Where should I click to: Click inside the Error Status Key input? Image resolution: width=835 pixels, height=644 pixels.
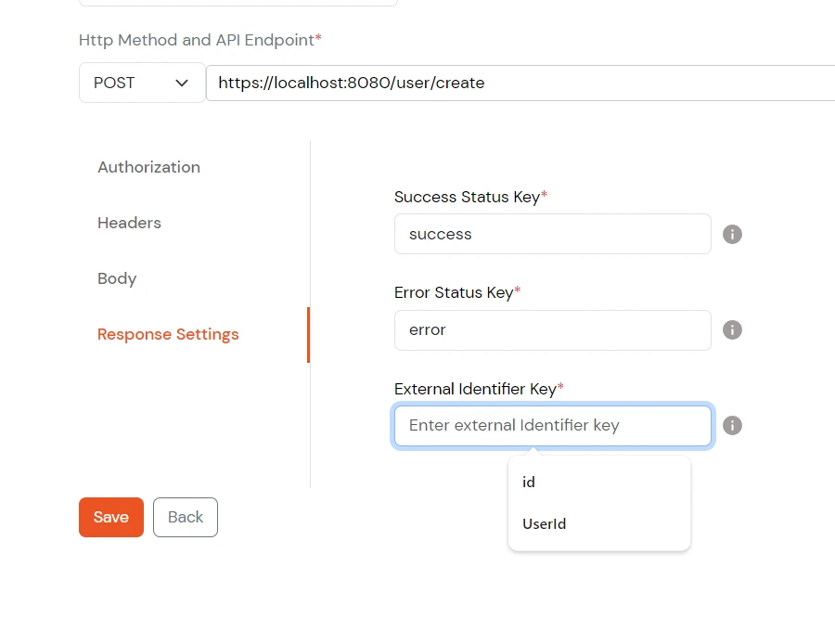pyautogui.click(x=552, y=329)
